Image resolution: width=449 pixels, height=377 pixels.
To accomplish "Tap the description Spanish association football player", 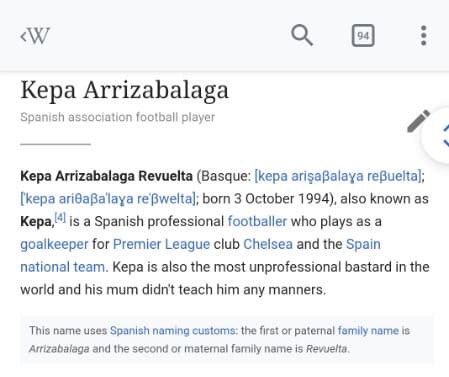I will click(117, 117).
